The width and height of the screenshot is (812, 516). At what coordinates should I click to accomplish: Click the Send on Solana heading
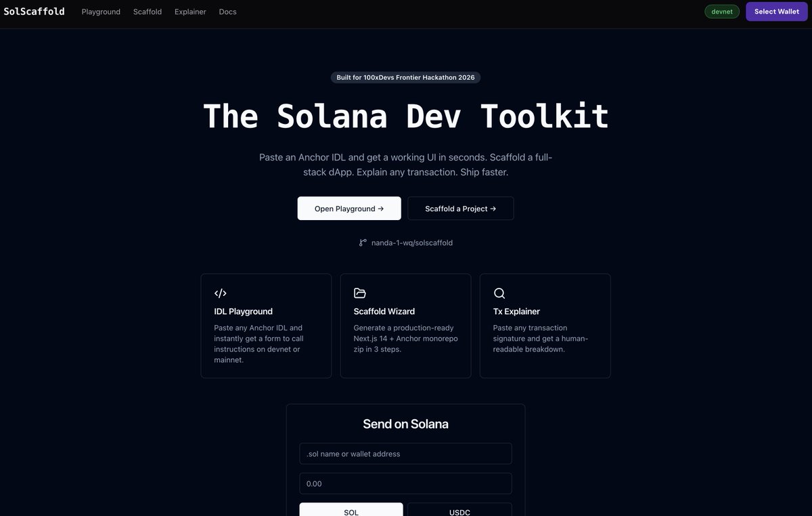[x=405, y=424]
